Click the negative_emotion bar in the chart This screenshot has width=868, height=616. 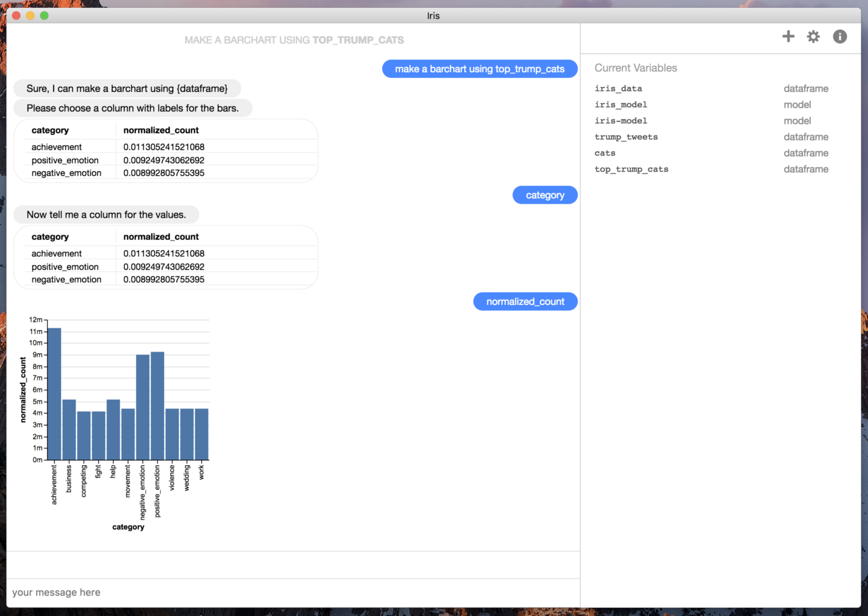point(143,407)
